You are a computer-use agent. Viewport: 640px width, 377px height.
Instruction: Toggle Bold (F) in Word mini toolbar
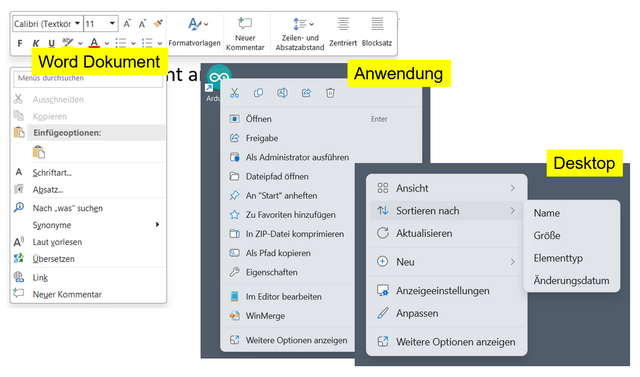(x=20, y=43)
